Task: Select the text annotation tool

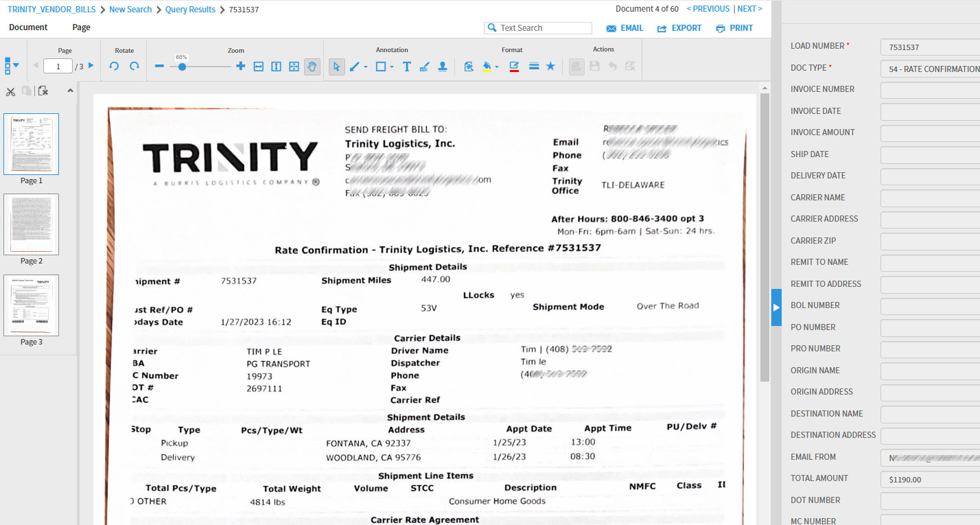Action: (x=406, y=66)
